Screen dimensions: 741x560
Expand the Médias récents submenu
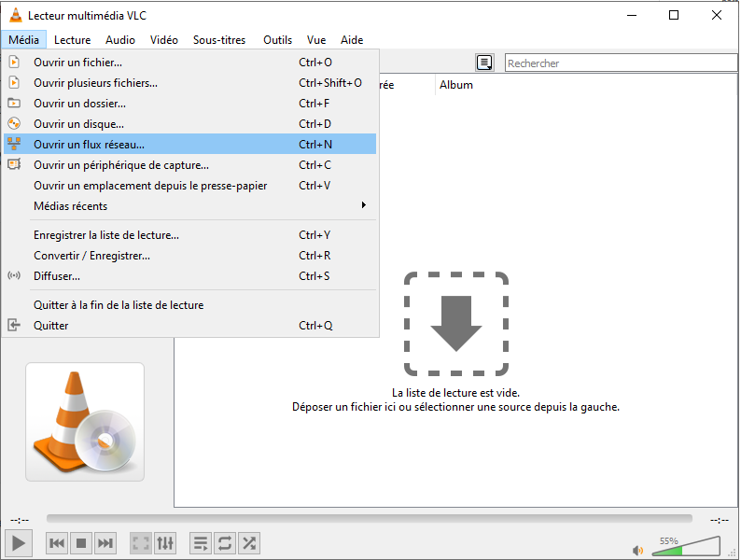(x=190, y=206)
